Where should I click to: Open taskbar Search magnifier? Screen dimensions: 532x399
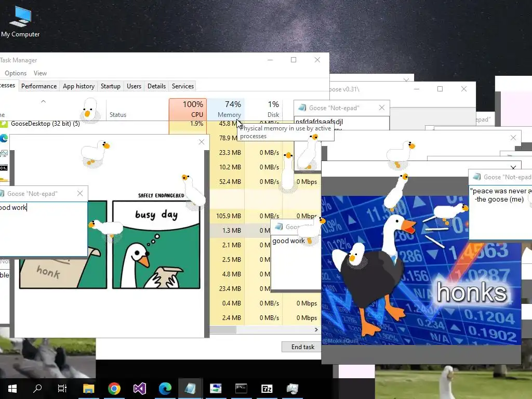click(37, 388)
